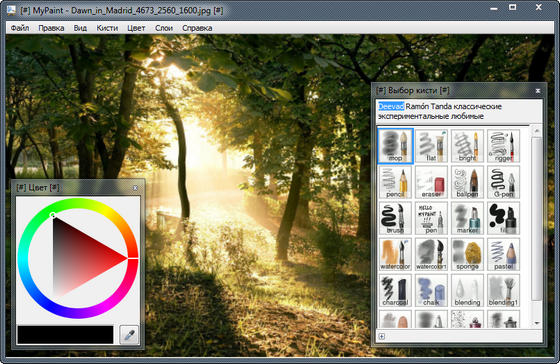The height and width of the screenshot is (364, 560).
Task: Pick the G-pen brush
Action: (x=503, y=182)
